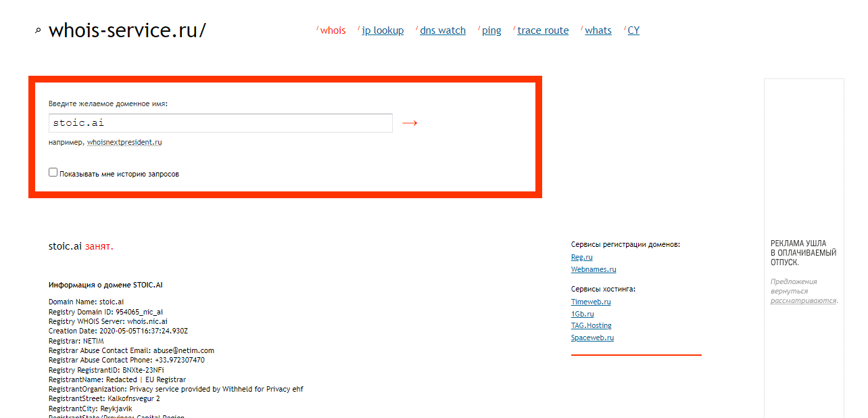
Task: Click the рассматриваются ad offers link
Action: pos(803,300)
